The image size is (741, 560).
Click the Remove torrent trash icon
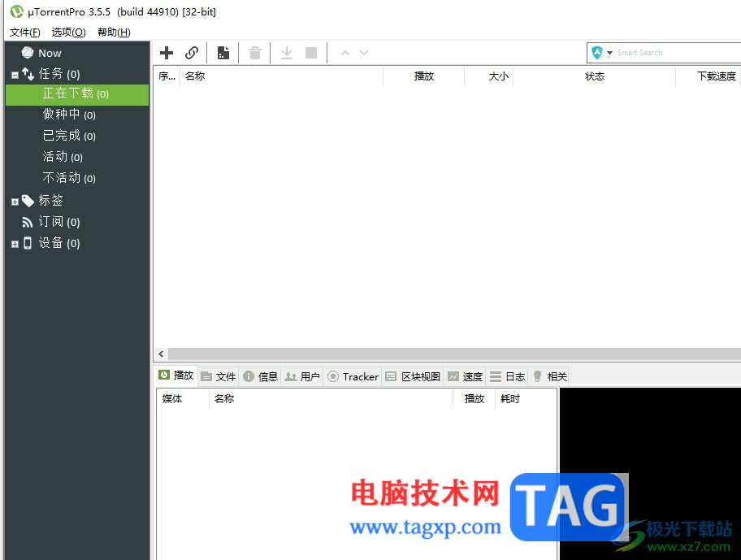(255, 53)
